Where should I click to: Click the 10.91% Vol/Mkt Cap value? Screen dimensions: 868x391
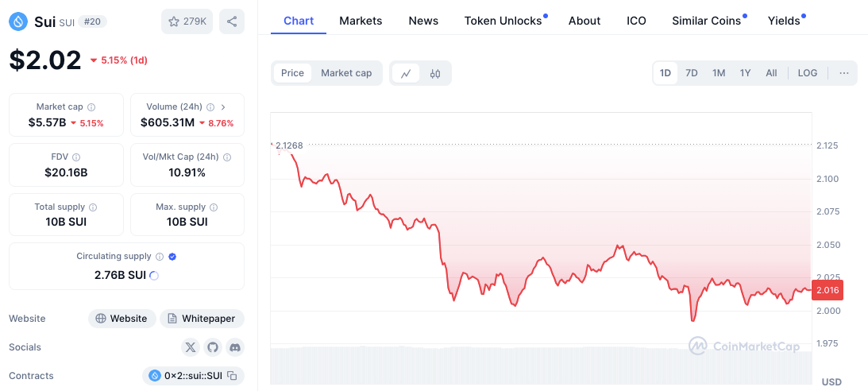(x=187, y=172)
